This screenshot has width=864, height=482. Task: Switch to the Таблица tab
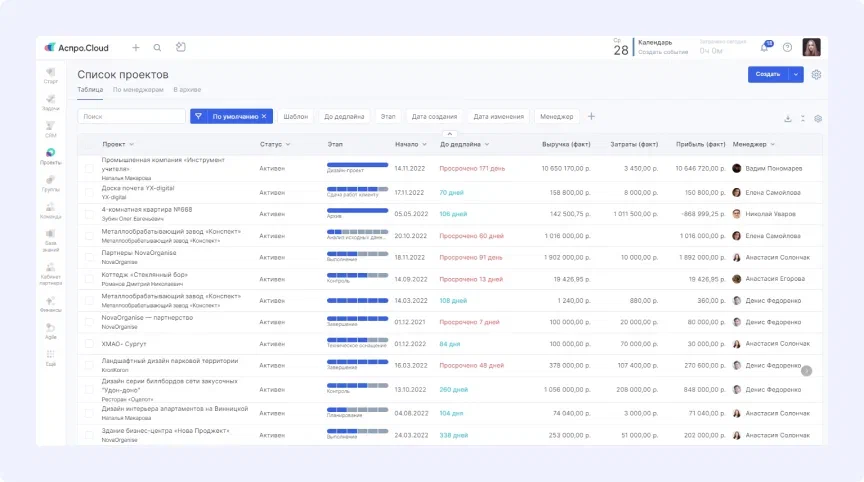(x=90, y=90)
